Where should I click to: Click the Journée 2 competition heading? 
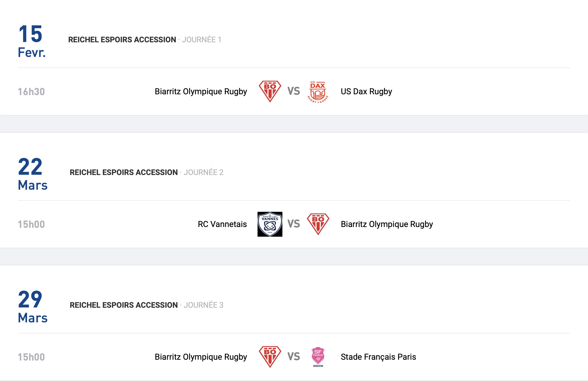pyautogui.click(x=146, y=172)
